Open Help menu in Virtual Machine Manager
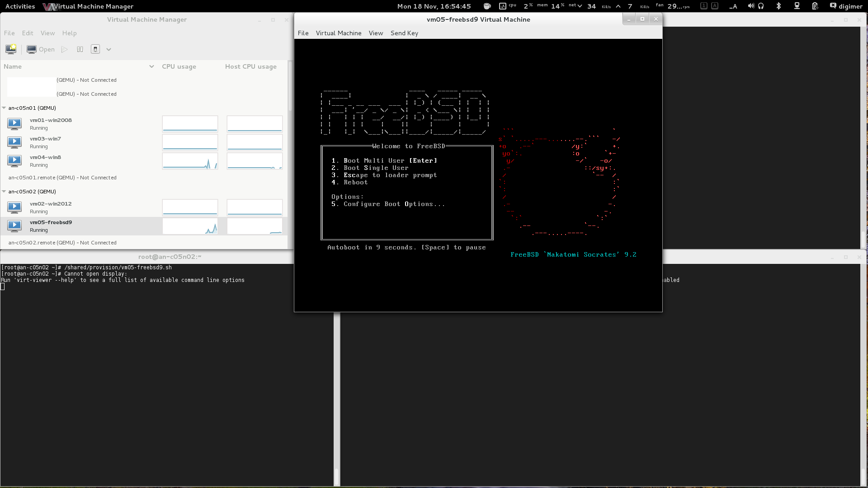The image size is (868, 488). coord(69,33)
